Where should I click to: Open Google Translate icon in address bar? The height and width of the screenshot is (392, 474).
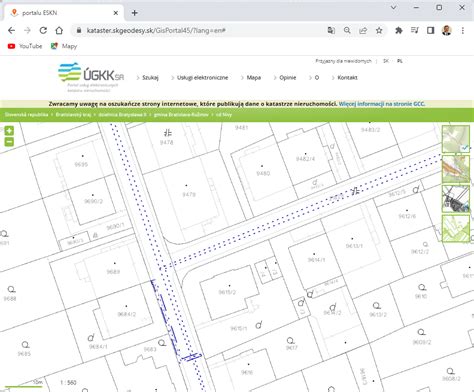[x=331, y=30]
